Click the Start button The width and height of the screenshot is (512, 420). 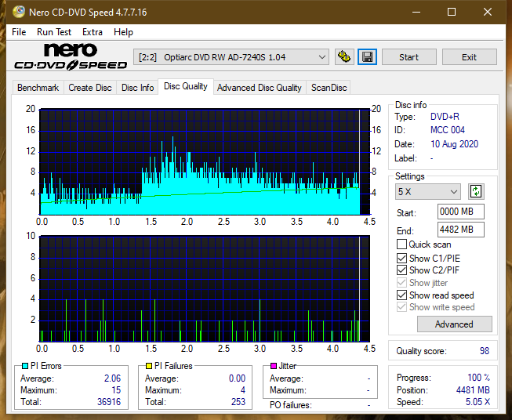[x=409, y=57]
